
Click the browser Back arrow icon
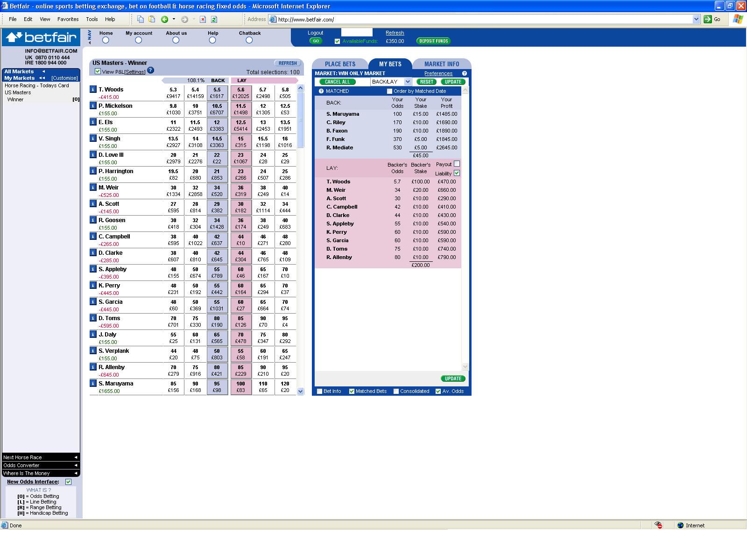point(164,19)
